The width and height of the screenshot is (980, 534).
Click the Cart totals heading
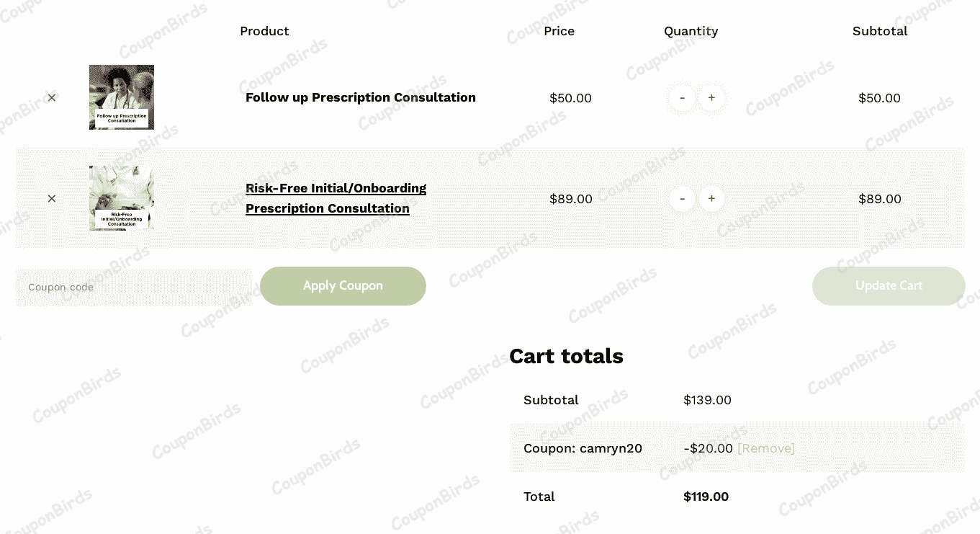pos(566,355)
